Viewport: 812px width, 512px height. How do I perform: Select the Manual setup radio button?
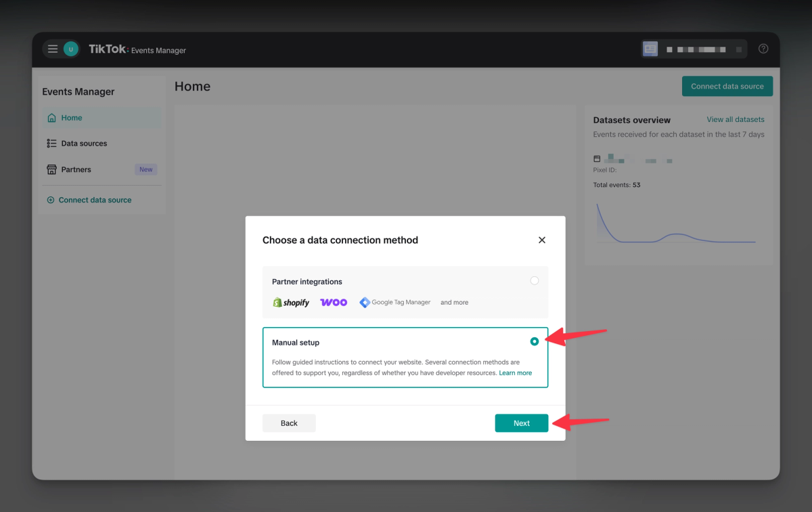pos(535,341)
